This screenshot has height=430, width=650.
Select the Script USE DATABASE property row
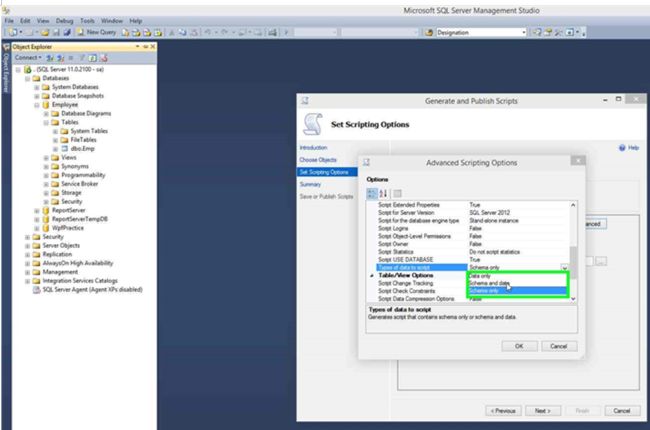[471, 260]
